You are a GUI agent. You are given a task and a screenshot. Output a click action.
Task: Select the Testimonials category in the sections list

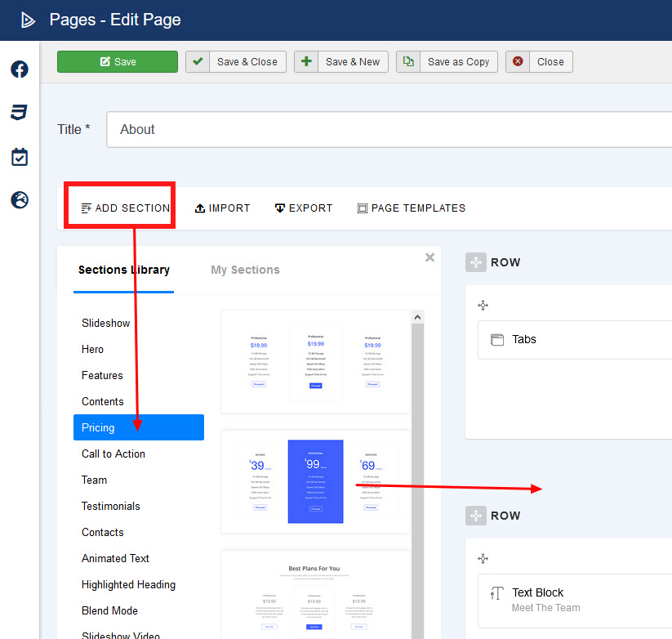point(111,506)
